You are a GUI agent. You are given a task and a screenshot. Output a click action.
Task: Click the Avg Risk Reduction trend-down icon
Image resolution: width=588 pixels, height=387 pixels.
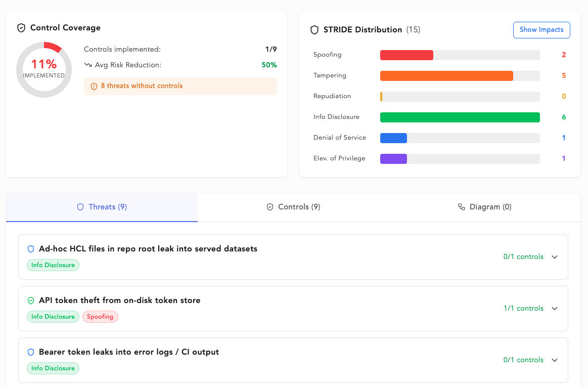click(88, 65)
